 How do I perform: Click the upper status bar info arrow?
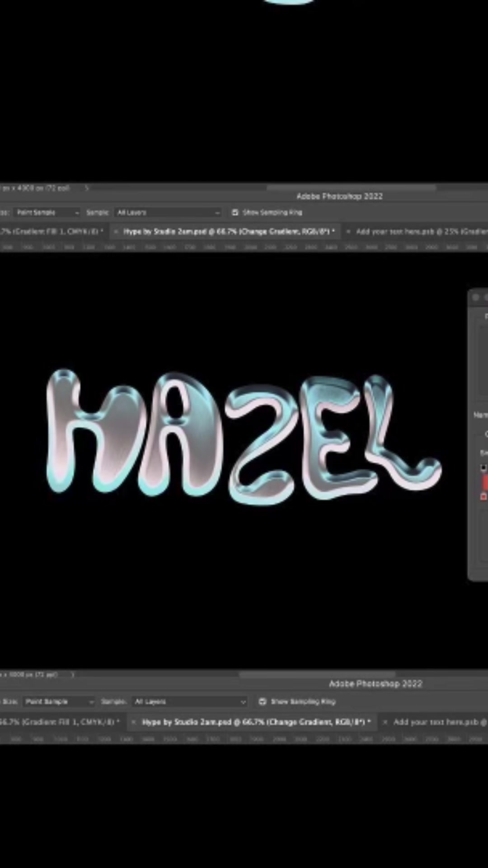87,188
